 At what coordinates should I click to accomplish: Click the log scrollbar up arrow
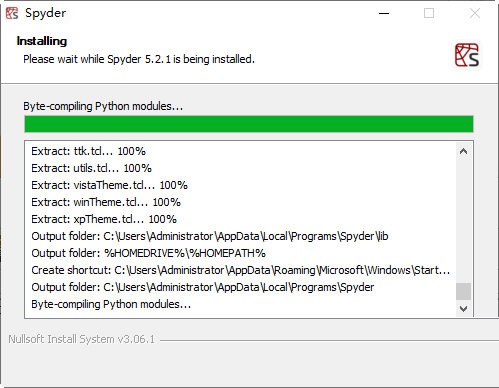pyautogui.click(x=463, y=151)
